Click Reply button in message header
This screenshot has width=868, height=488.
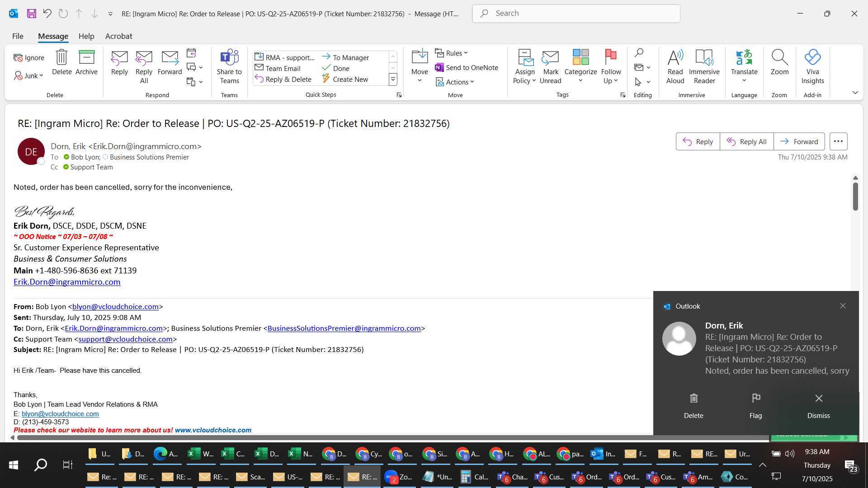coord(698,141)
